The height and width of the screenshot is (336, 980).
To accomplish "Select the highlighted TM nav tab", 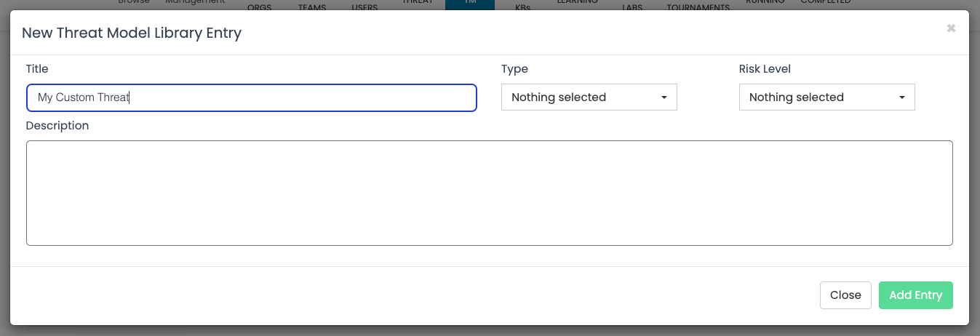I will [469, 4].
